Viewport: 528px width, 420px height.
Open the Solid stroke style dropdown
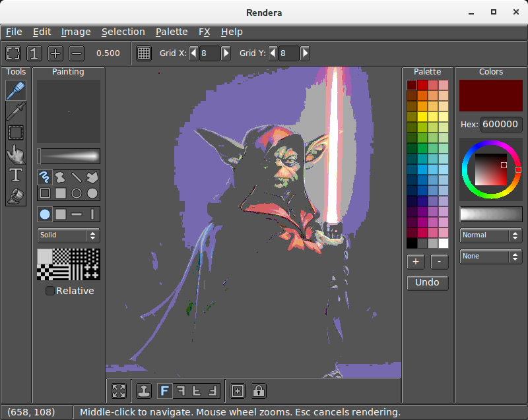(x=68, y=235)
